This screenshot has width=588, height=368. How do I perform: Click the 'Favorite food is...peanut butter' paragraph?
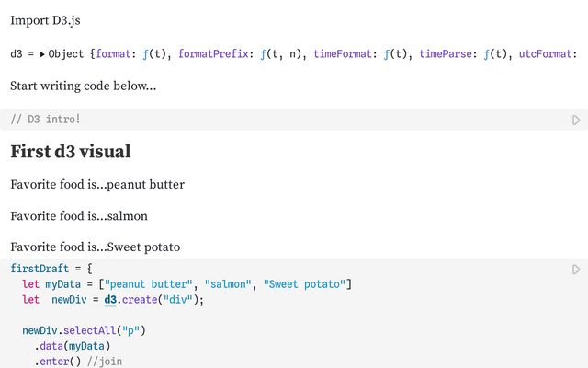(x=97, y=185)
